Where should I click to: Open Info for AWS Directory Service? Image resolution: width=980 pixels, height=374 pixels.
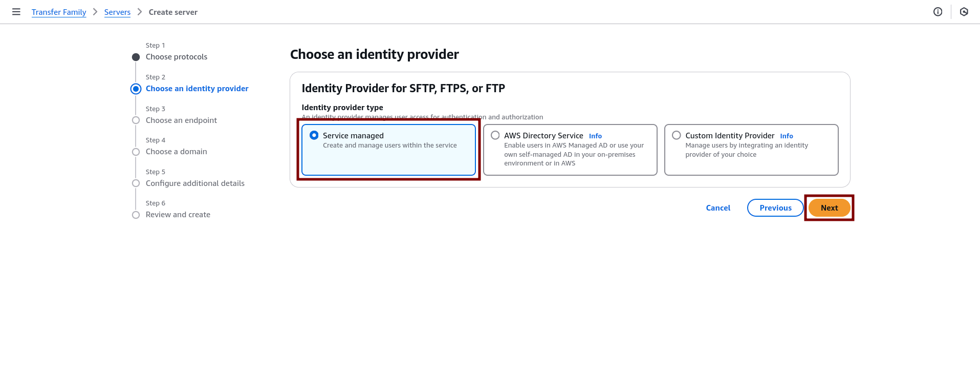click(595, 136)
